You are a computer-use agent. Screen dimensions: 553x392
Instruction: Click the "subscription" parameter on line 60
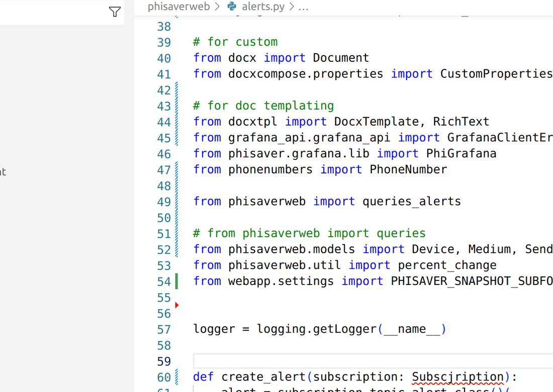tap(355, 377)
